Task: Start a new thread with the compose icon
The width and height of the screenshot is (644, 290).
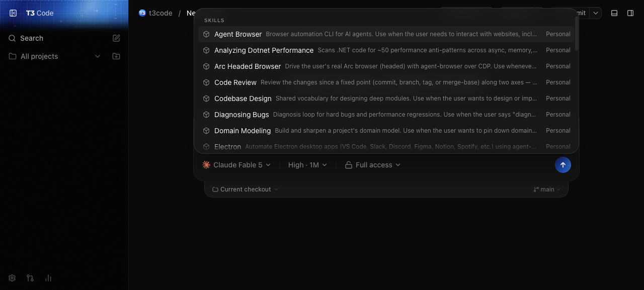Action: (116, 38)
